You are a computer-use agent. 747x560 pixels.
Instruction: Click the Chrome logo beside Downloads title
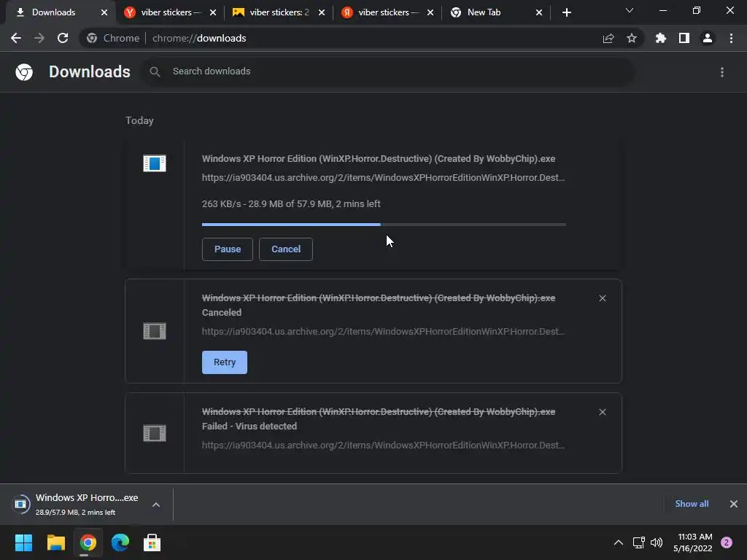(x=24, y=72)
